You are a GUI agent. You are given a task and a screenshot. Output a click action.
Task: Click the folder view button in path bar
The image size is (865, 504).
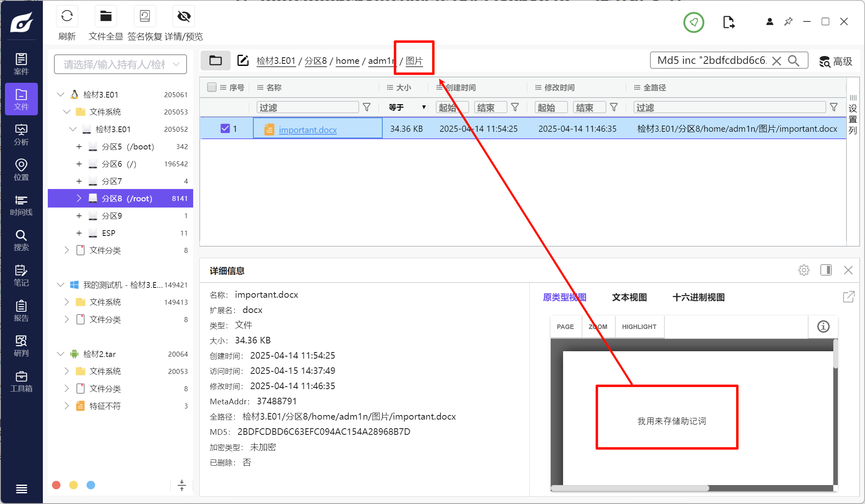(215, 61)
